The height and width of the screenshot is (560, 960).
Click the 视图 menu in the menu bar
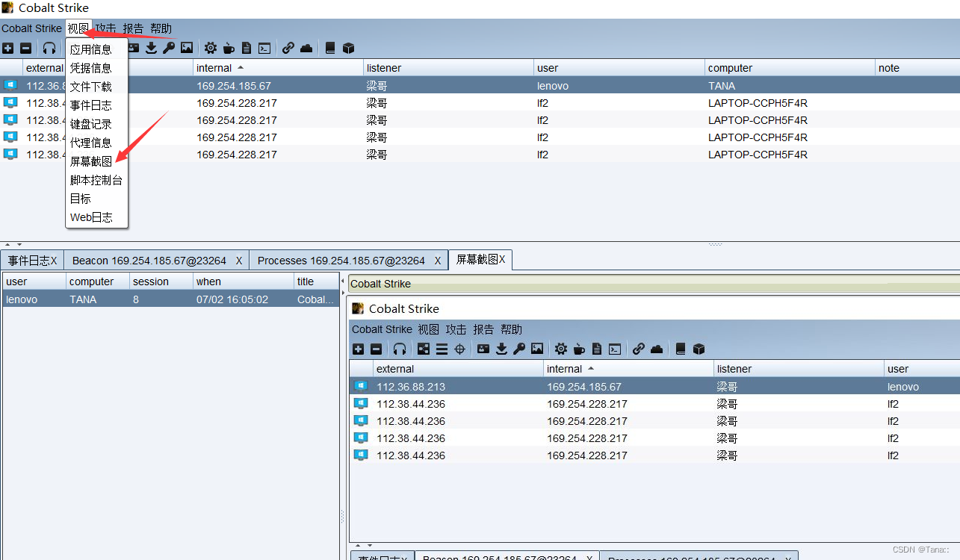coord(78,28)
